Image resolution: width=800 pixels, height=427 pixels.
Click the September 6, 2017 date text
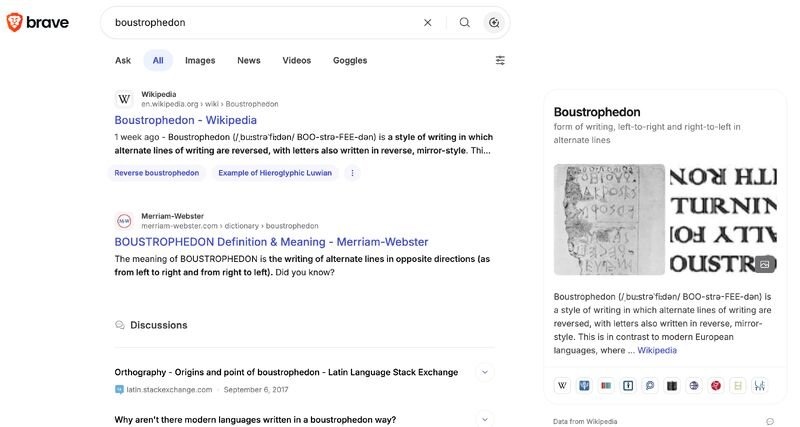[256, 390]
